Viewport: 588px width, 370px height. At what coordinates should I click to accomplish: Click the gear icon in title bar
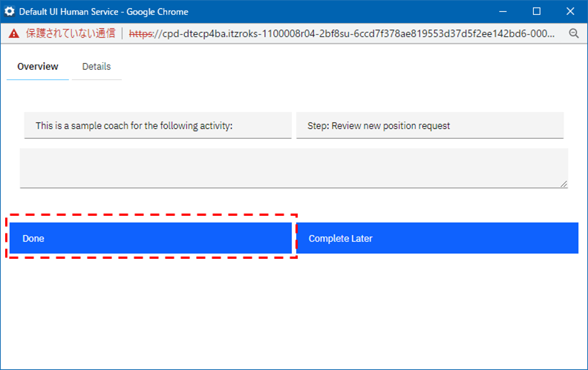point(10,11)
